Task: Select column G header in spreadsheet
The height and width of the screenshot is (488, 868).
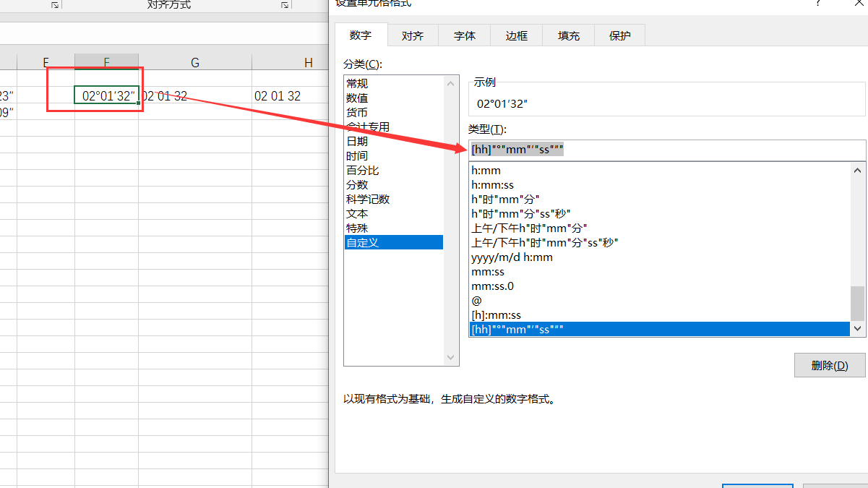Action: point(195,63)
